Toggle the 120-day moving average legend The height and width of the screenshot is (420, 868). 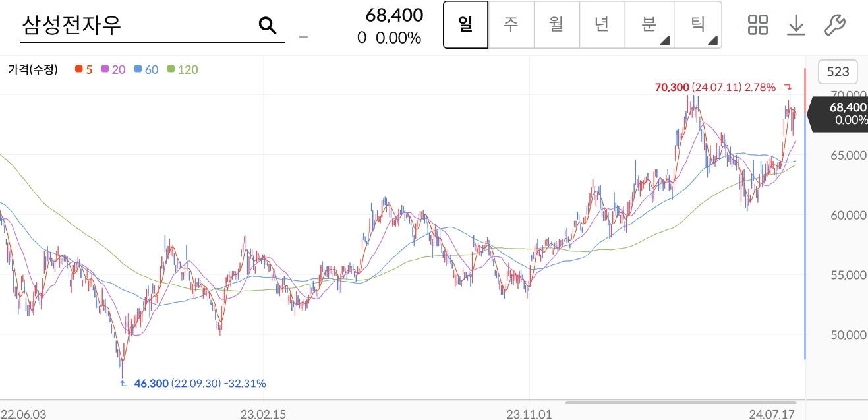183,69
